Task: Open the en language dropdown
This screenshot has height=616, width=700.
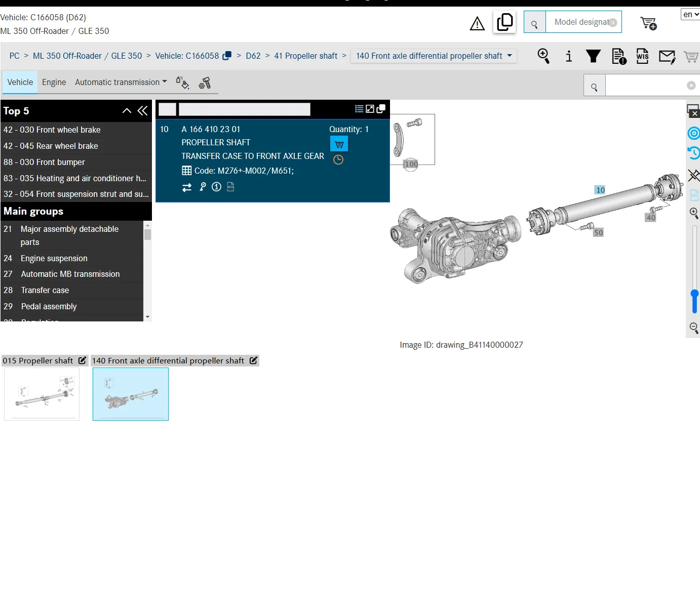Action: 690,14
